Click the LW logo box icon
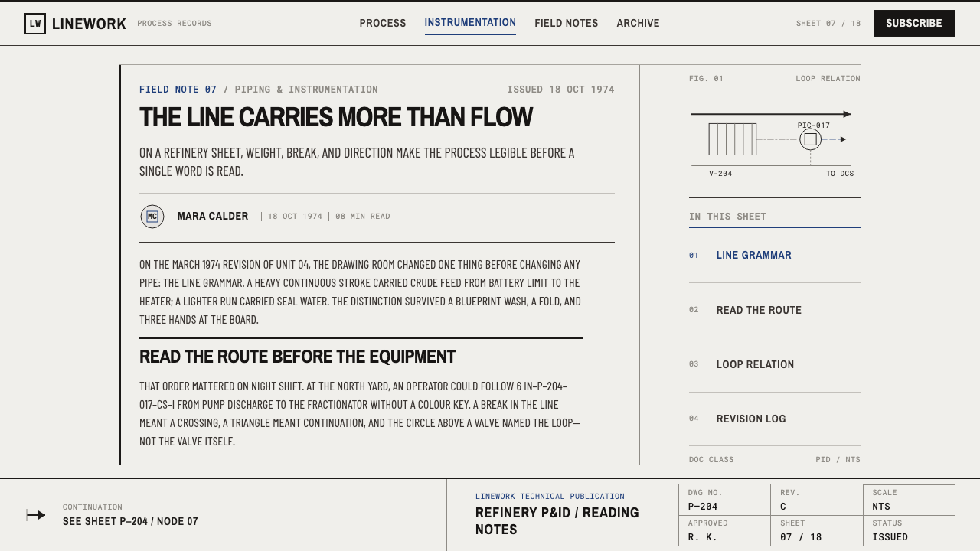The image size is (980, 551). (35, 24)
